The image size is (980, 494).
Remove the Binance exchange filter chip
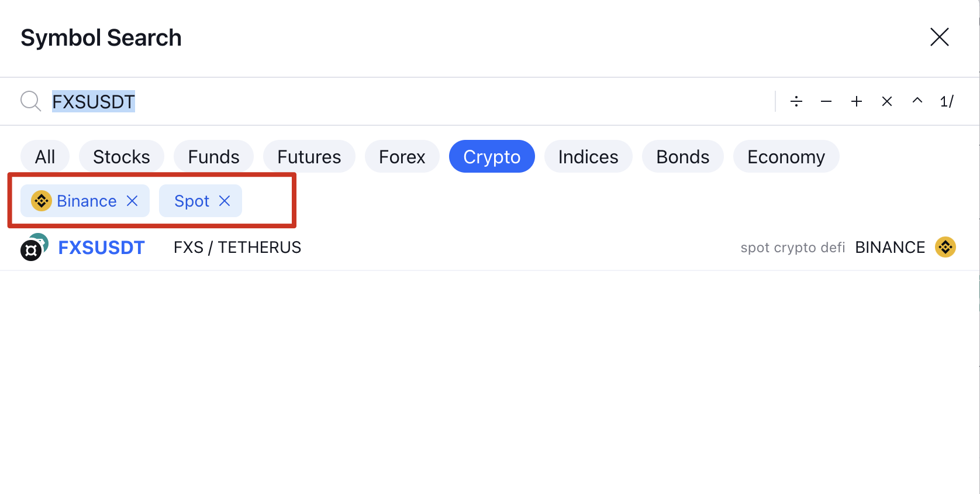132,201
